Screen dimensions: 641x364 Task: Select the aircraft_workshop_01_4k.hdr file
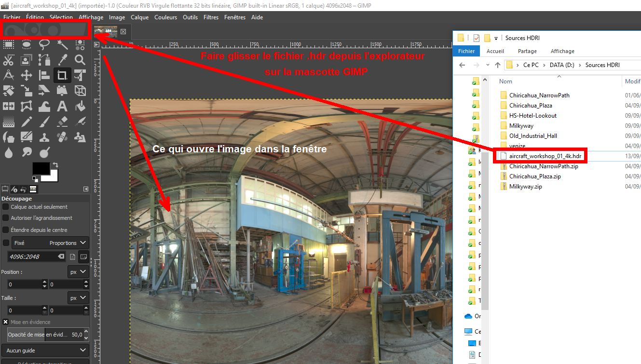pyautogui.click(x=545, y=156)
